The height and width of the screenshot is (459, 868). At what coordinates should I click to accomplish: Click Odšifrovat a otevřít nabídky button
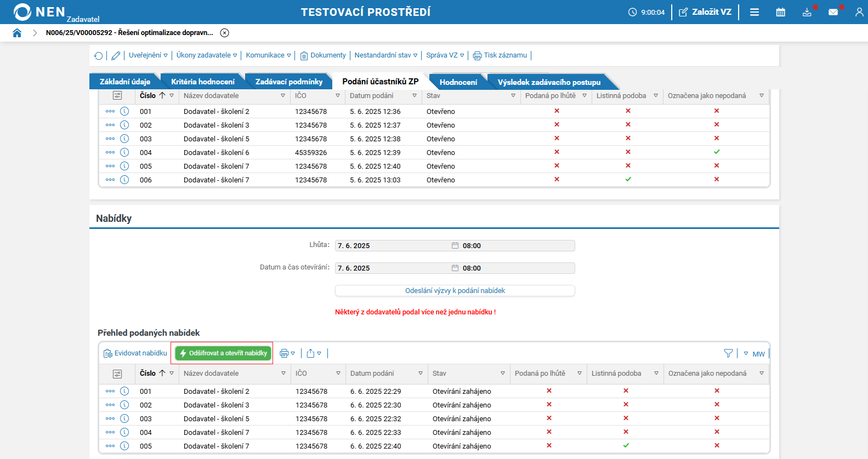tap(223, 353)
